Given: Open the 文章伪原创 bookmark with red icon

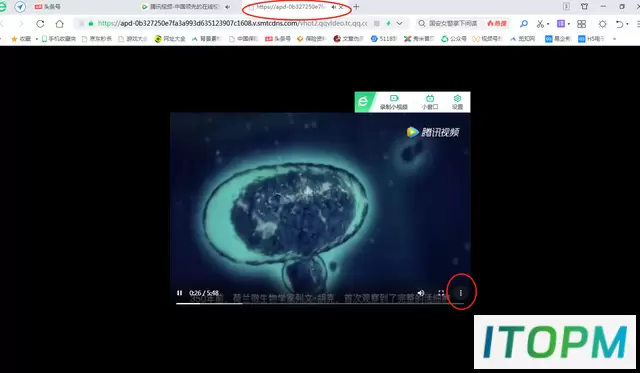Looking at the screenshot, I should (348, 39).
